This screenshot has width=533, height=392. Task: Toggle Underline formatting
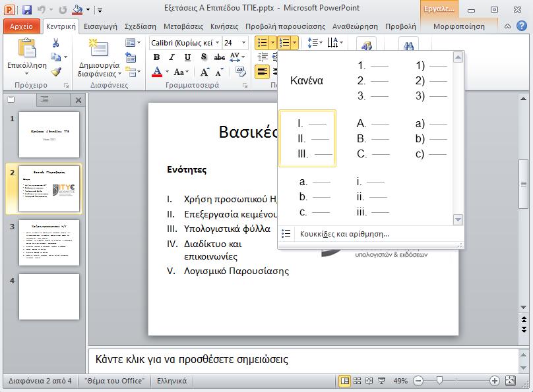187,57
